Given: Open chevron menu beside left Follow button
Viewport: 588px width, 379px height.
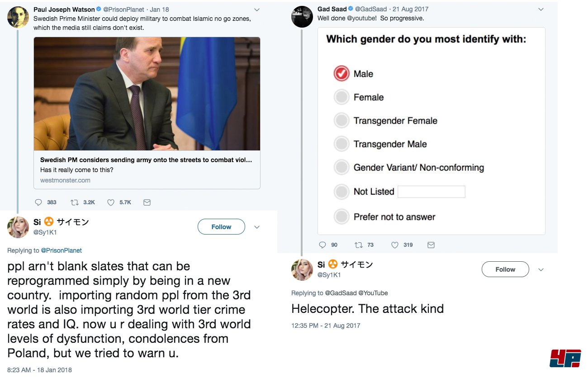Looking at the screenshot, I should 257,227.
